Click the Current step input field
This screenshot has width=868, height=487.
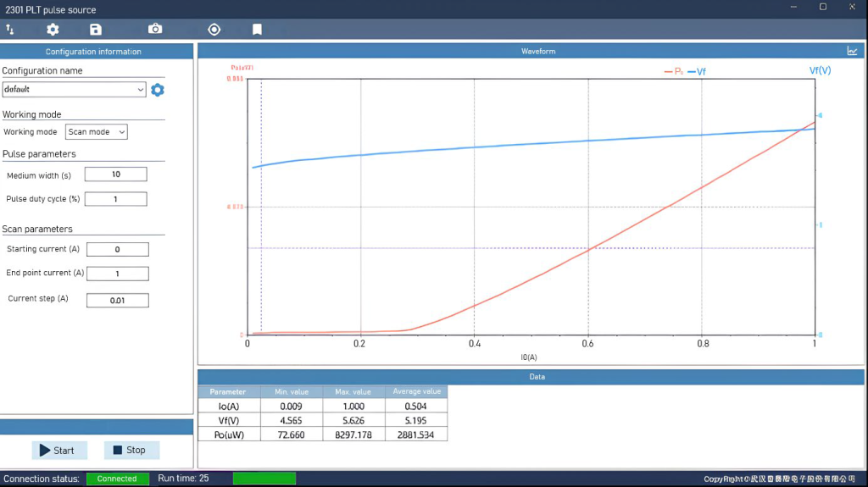(118, 301)
